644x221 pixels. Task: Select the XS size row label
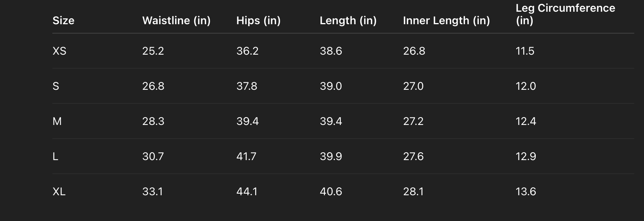tap(59, 51)
